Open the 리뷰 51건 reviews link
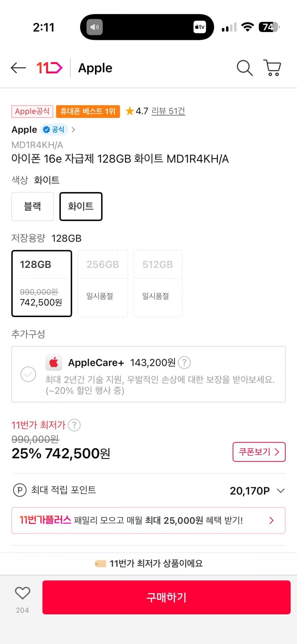Screen dimensions: 297x644 pyautogui.click(x=168, y=111)
